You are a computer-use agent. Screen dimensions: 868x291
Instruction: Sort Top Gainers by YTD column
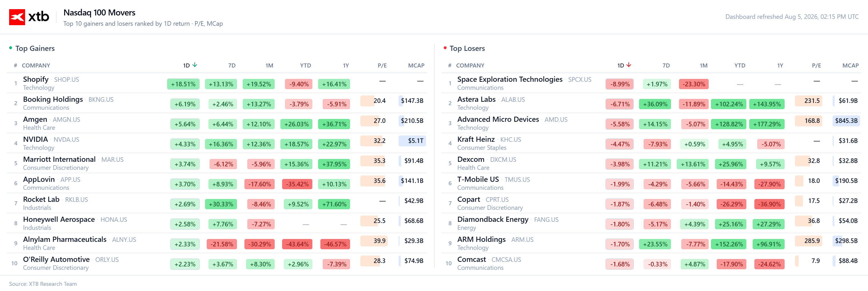click(305, 65)
